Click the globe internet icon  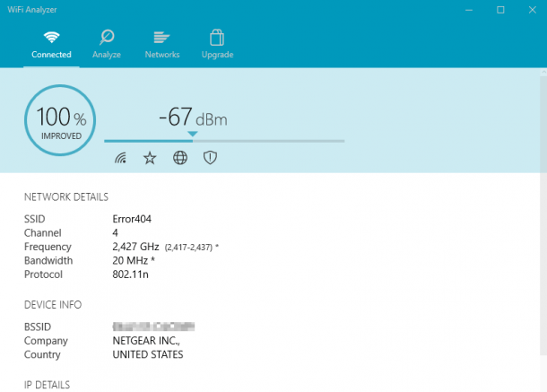(180, 158)
